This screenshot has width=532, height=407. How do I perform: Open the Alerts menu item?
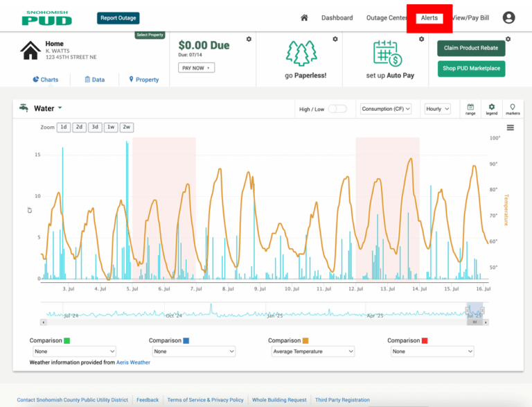coord(429,18)
